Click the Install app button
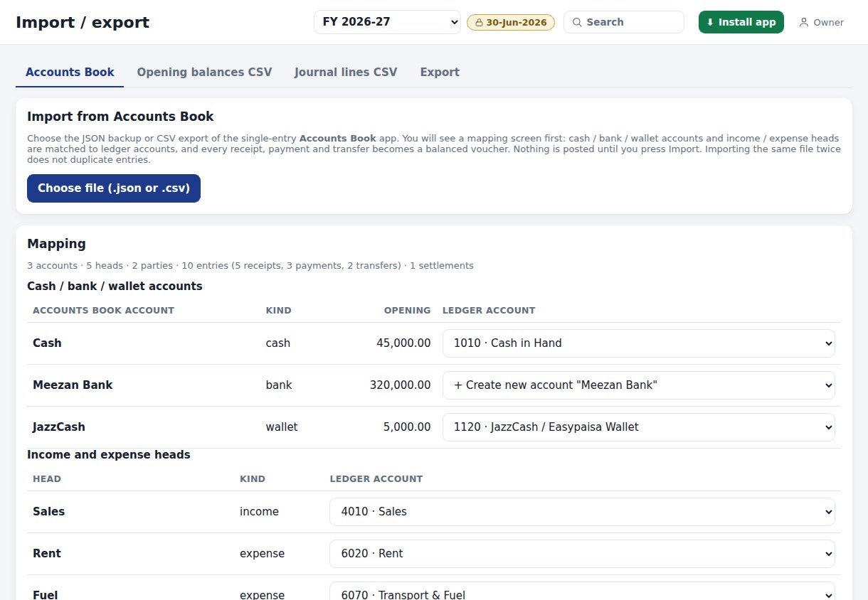This screenshot has height=600, width=868. point(741,22)
